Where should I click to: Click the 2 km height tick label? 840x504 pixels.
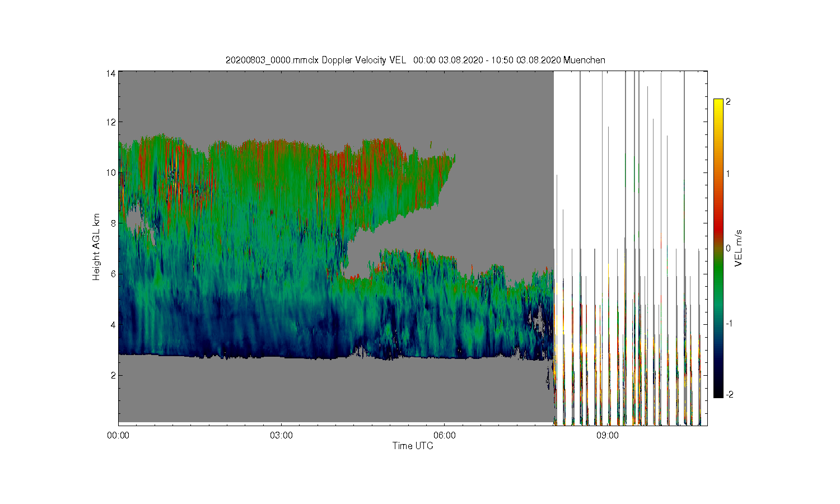pyautogui.click(x=114, y=375)
